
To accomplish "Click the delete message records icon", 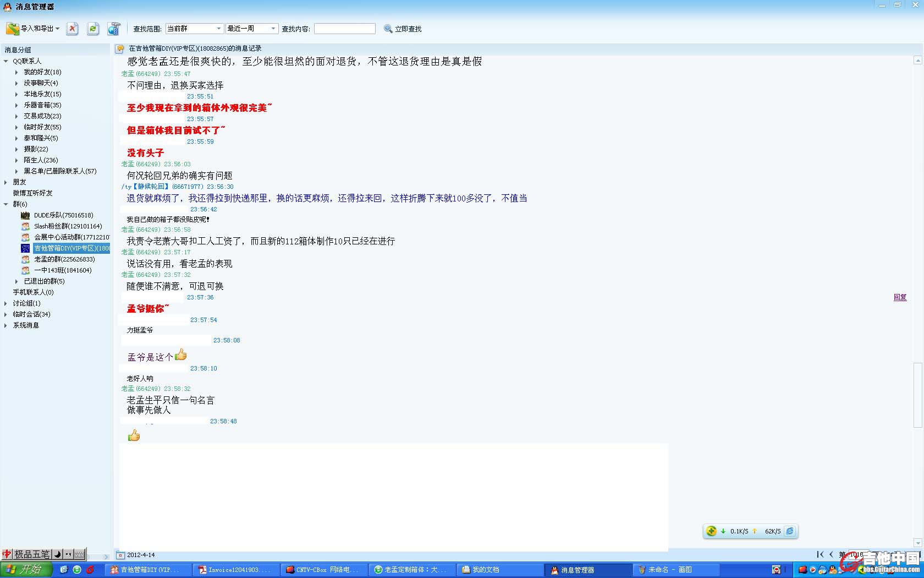I will [72, 29].
